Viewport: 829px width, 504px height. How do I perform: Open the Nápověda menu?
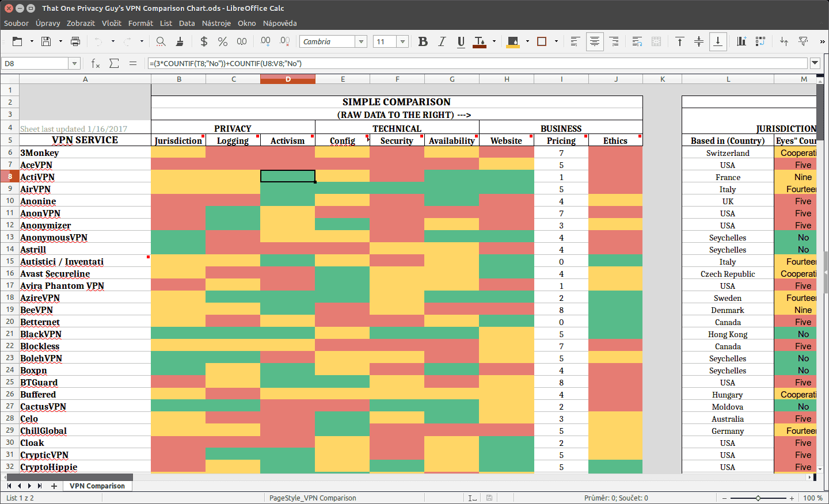(x=280, y=23)
